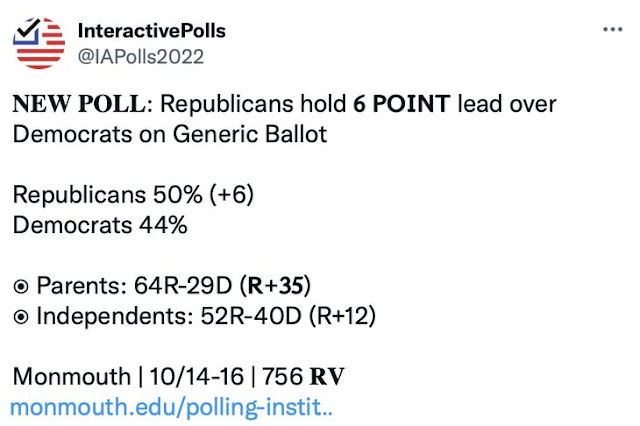
Task: Click the bold NEW POLL heading text
Action: click(x=80, y=103)
